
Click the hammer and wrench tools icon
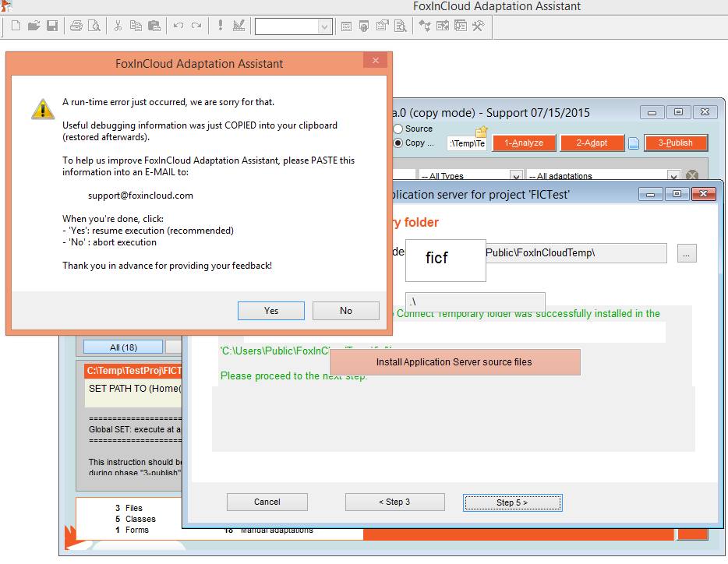[479, 26]
